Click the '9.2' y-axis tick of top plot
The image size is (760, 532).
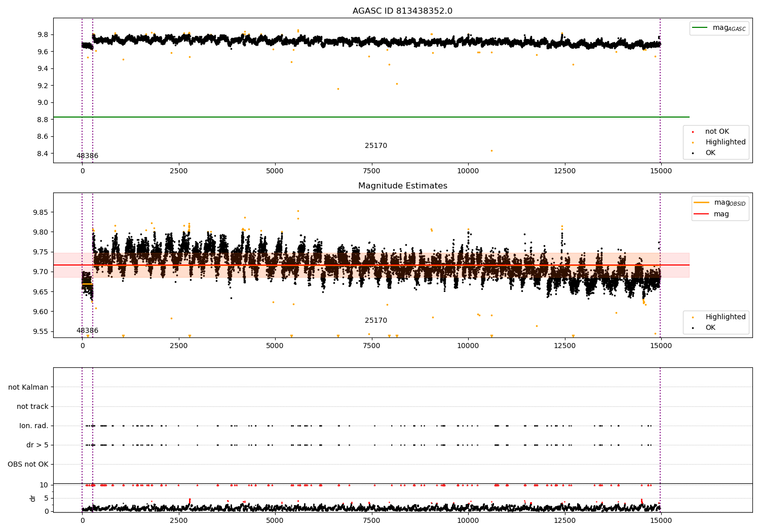(x=43, y=86)
